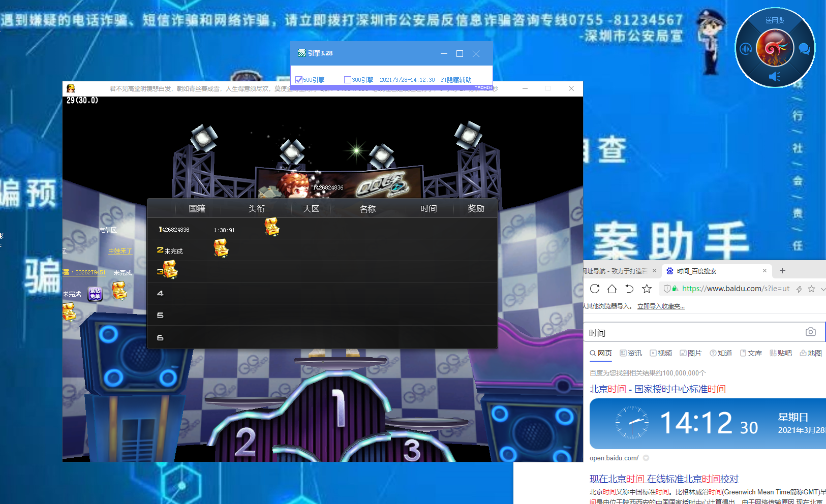The height and width of the screenshot is (504, 826).
Task: Click the lightning speed-mode icon in address bar
Action: click(x=799, y=289)
